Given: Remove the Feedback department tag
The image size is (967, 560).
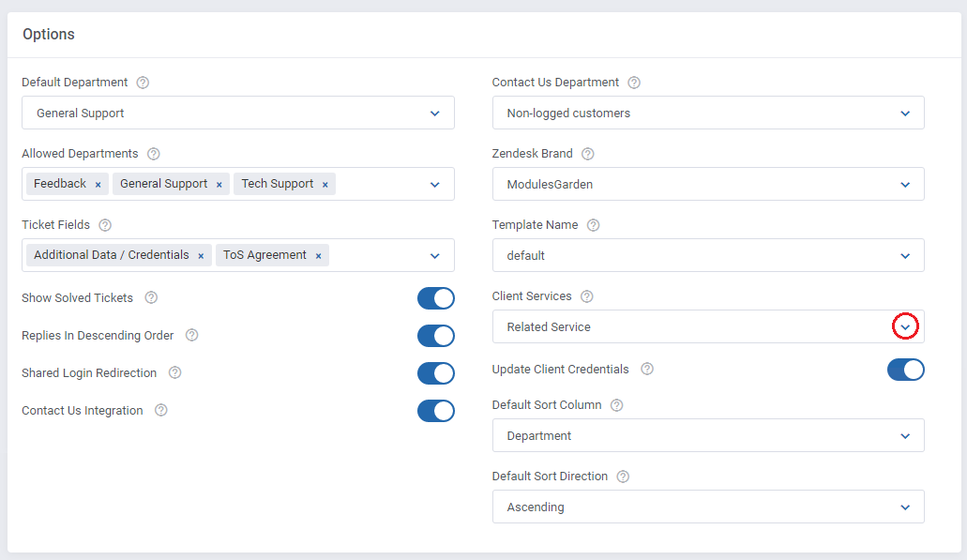Looking at the screenshot, I should tap(98, 185).
